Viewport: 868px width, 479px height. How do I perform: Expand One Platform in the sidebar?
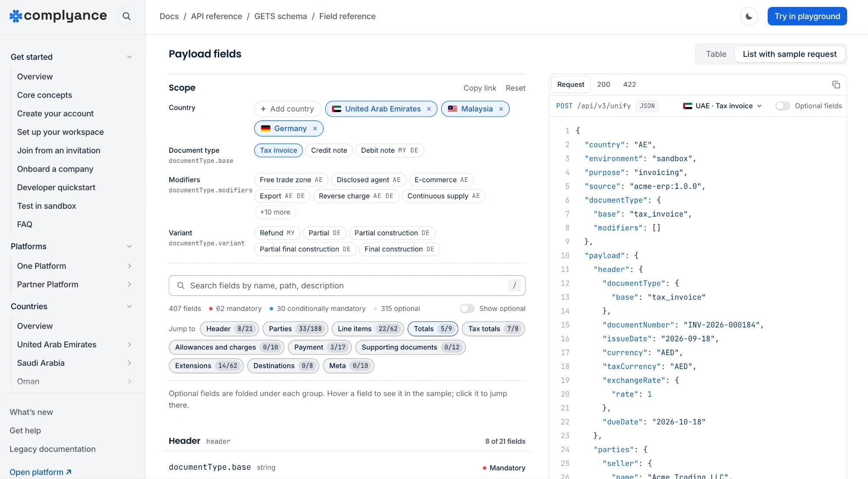click(129, 266)
